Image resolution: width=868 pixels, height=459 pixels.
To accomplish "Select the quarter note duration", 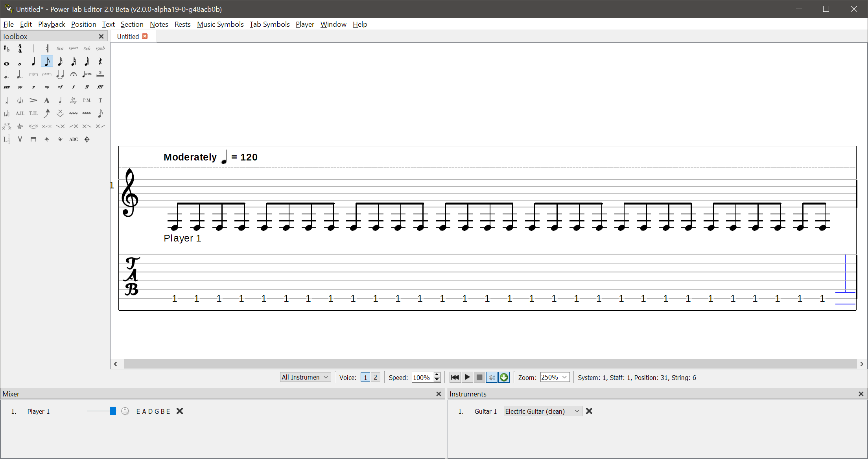I will (x=33, y=61).
